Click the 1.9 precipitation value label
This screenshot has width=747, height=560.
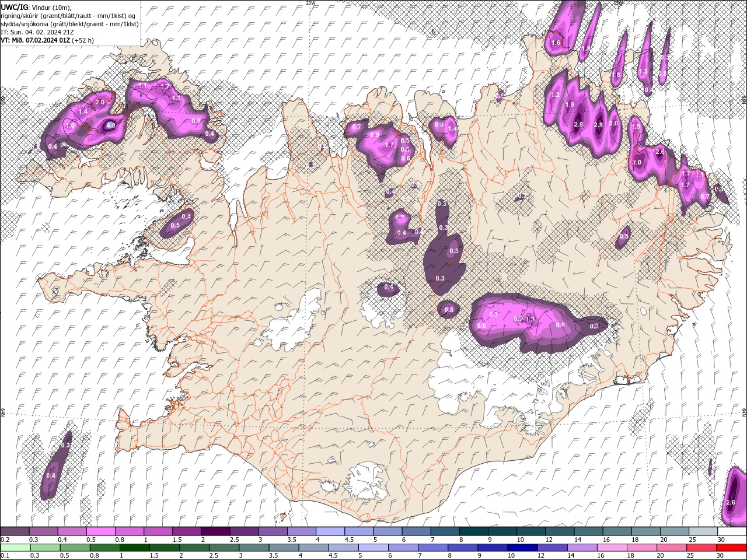pos(570,104)
